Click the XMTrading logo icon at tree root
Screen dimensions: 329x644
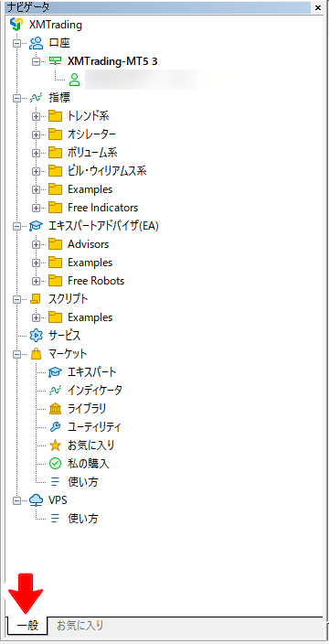[16, 24]
